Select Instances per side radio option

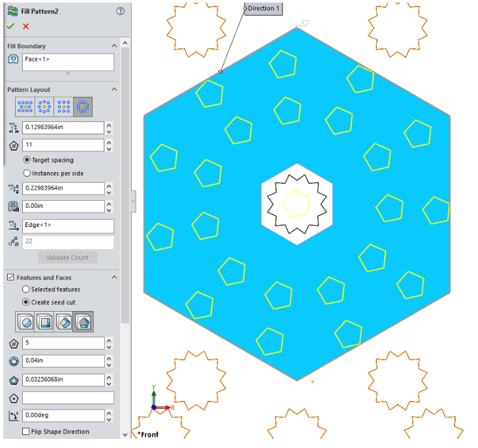point(27,173)
